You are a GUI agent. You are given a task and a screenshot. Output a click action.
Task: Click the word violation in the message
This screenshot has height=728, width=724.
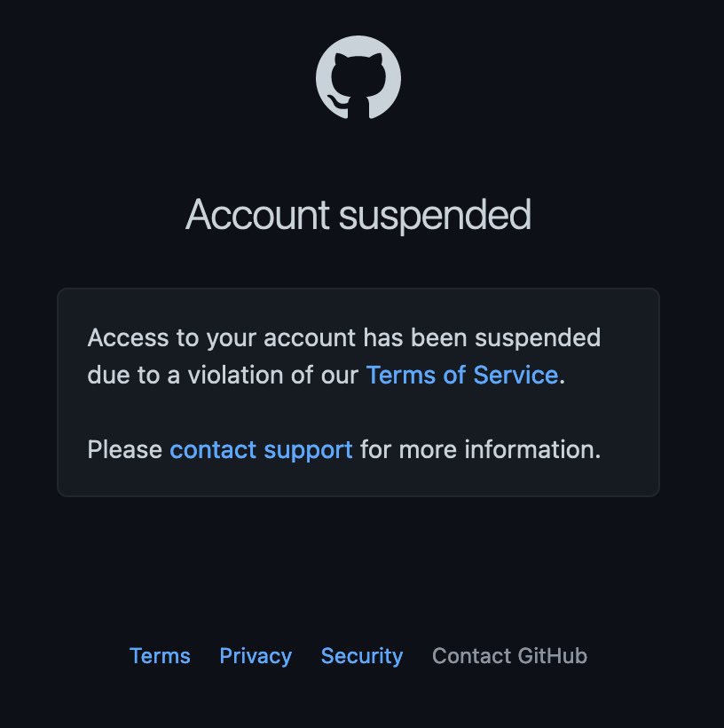coord(229,375)
